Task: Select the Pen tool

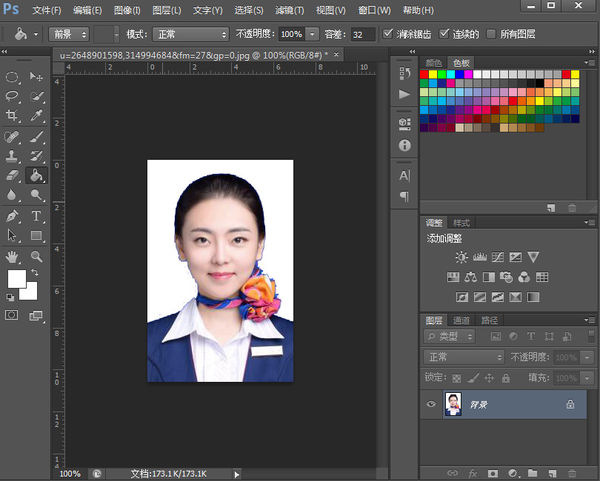Action: click(13, 215)
